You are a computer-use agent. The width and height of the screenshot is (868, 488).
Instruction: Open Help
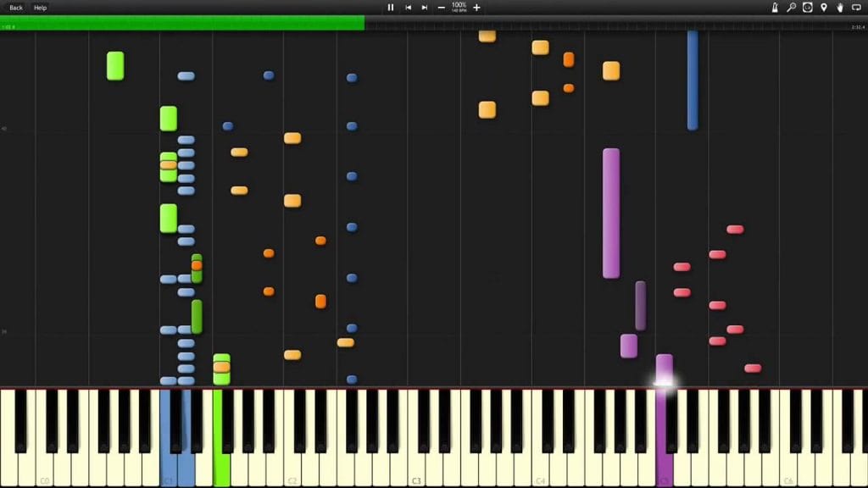(38, 7)
